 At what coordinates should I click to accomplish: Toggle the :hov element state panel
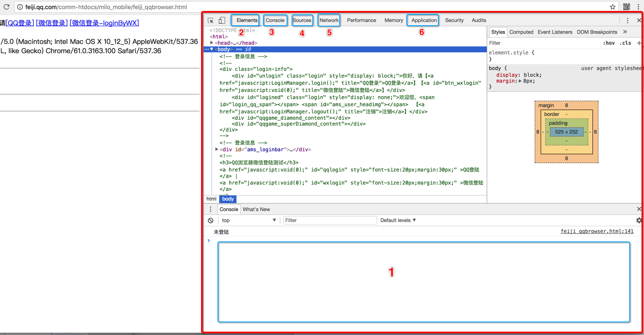point(609,43)
